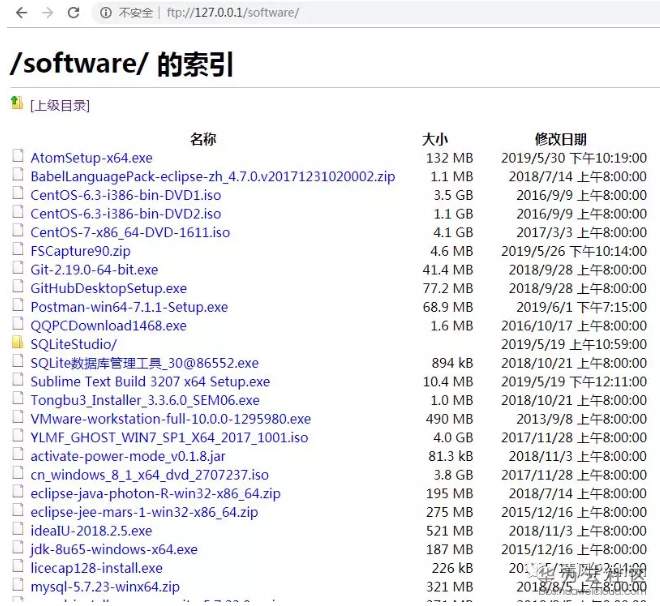The image size is (660, 606).
Task: Download GitHubDesktopSetup.exe
Action: tap(109, 288)
